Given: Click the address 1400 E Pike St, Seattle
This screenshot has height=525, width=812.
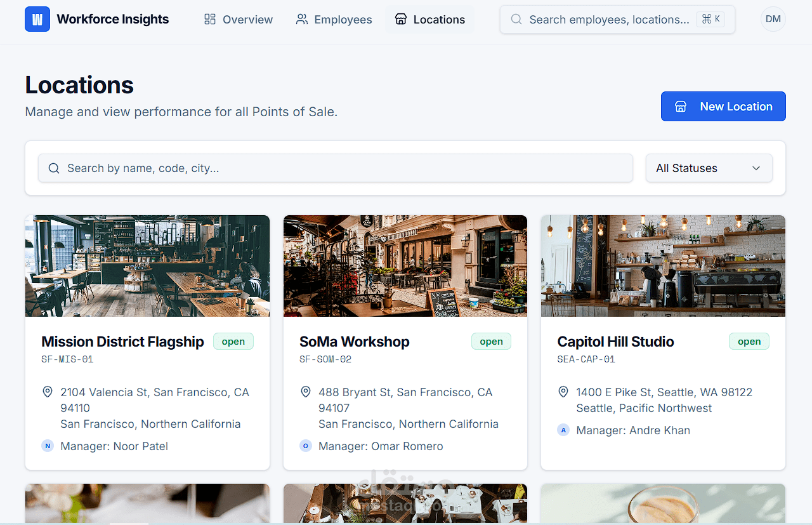Looking at the screenshot, I should pos(664,392).
